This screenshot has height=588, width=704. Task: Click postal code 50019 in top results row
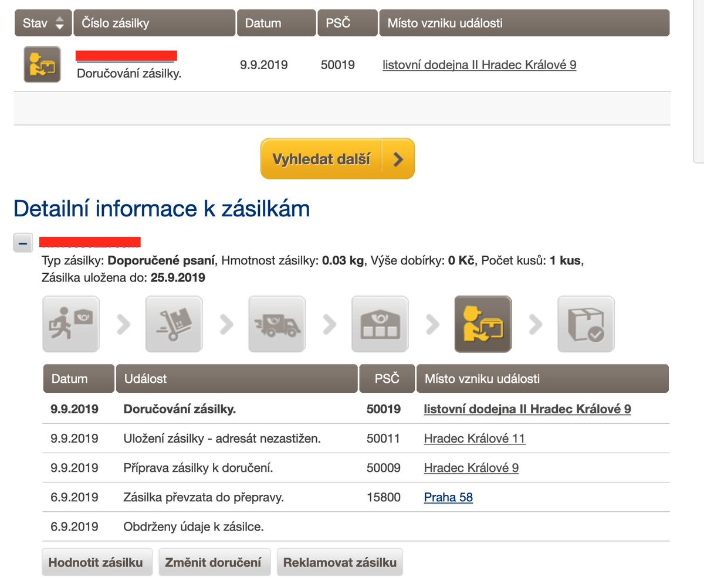point(338,64)
